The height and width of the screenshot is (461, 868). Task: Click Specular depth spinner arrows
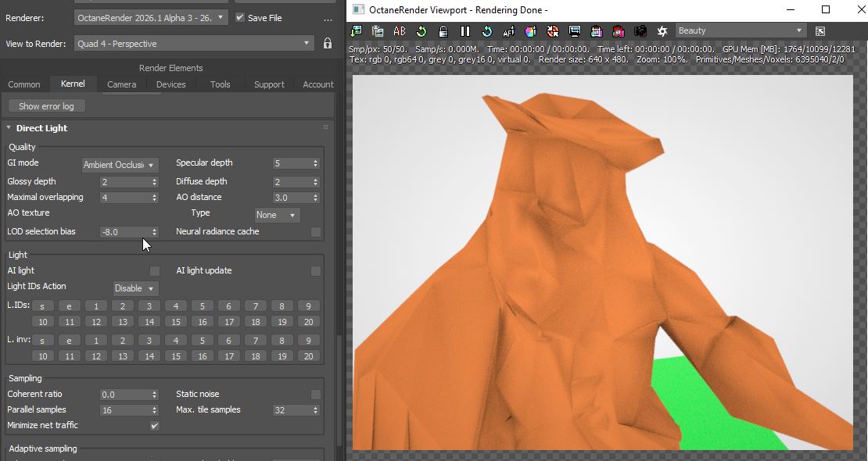(316, 164)
